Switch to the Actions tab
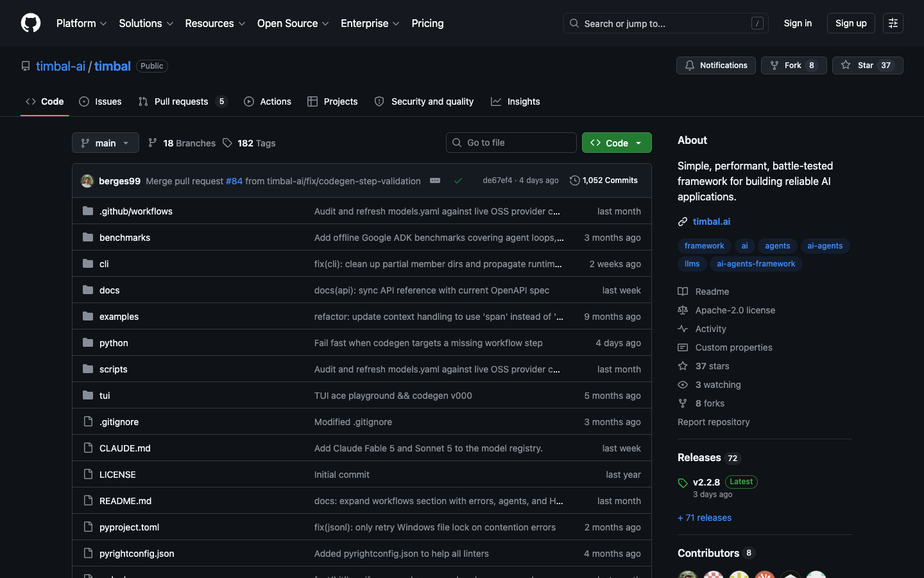The image size is (924, 578). [x=268, y=101]
